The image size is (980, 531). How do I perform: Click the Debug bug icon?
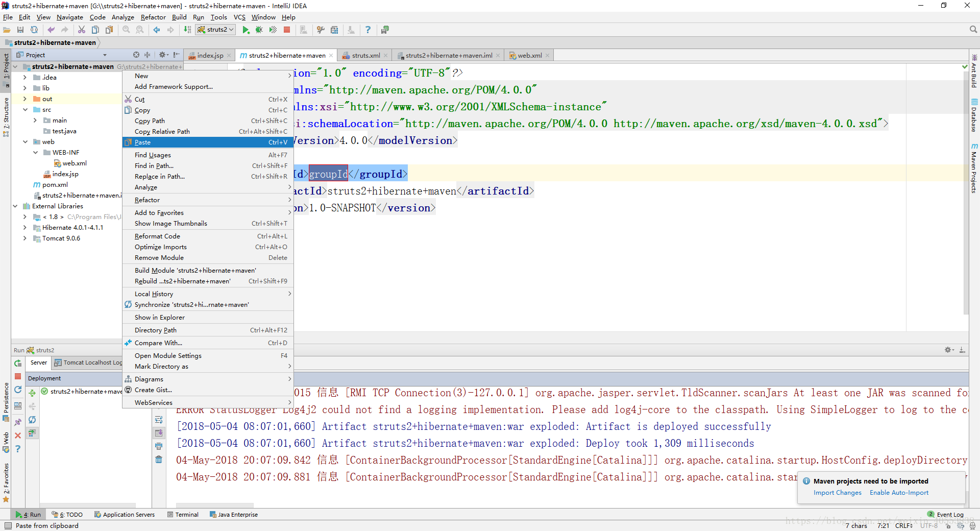point(259,30)
